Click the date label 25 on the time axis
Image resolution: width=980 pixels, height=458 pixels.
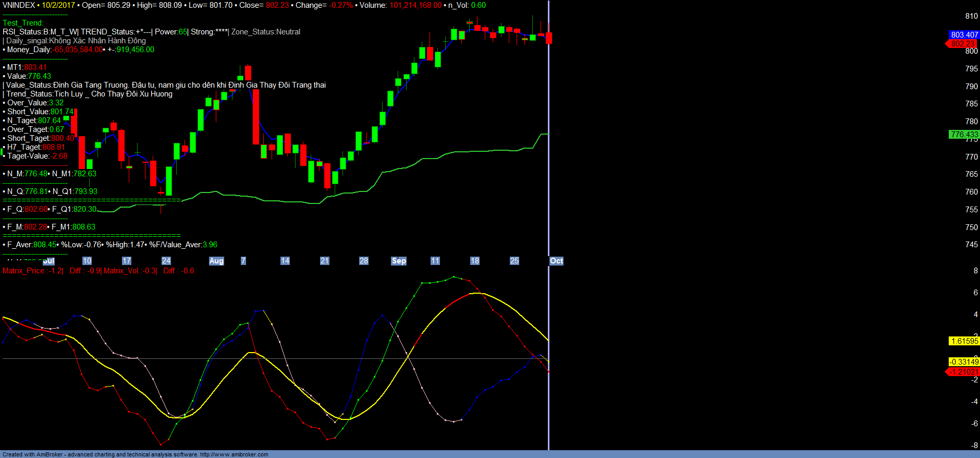click(514, 261)
